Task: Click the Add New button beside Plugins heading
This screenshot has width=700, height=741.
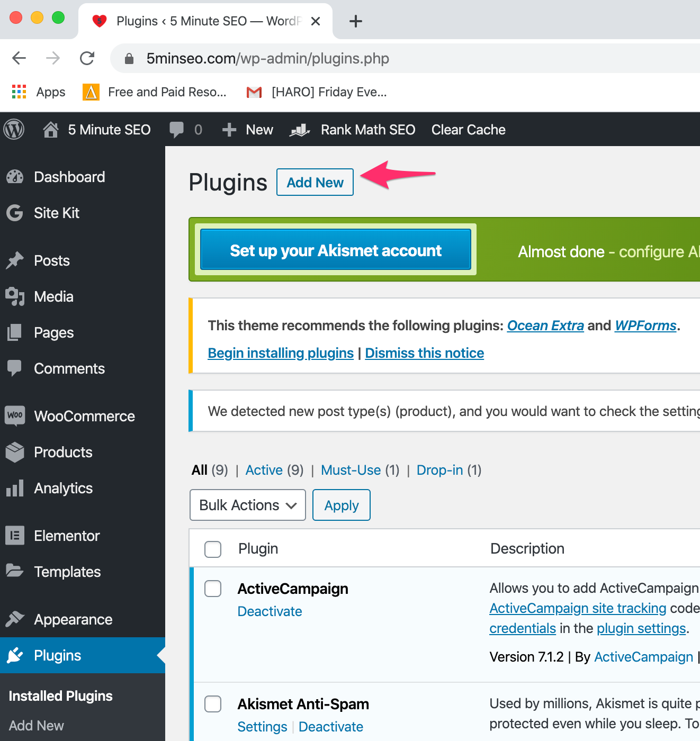Action: [x=315, y=182]
